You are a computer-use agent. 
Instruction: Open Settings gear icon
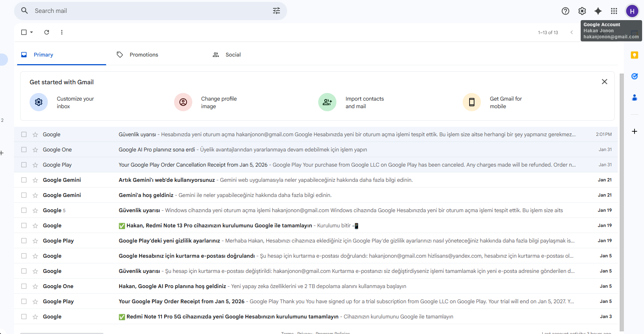(582, 11)
